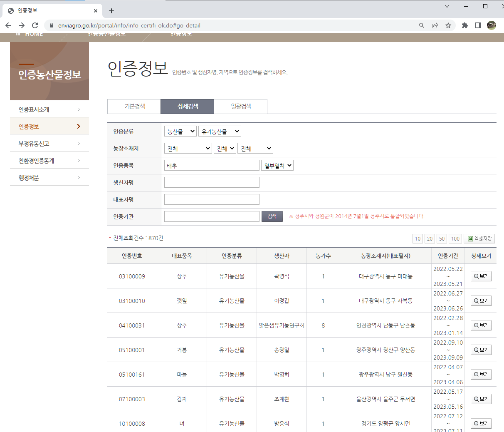Viewport: 504px width, 432px height.
Task: View details for certification 03100009
Action: coord(481,276)
